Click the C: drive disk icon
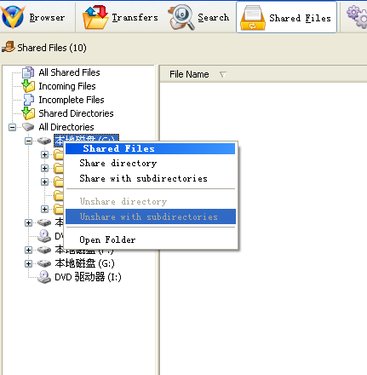 coord(44,141)
